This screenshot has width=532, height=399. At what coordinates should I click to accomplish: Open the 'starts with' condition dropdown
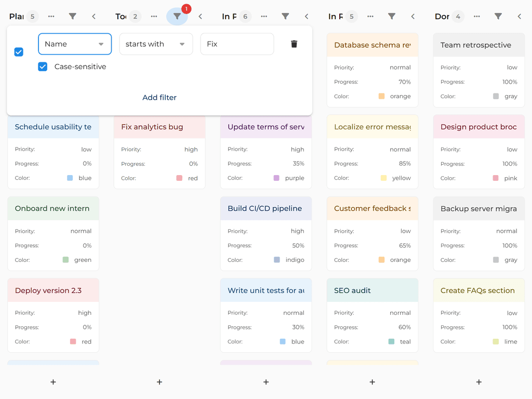point(155,44)
